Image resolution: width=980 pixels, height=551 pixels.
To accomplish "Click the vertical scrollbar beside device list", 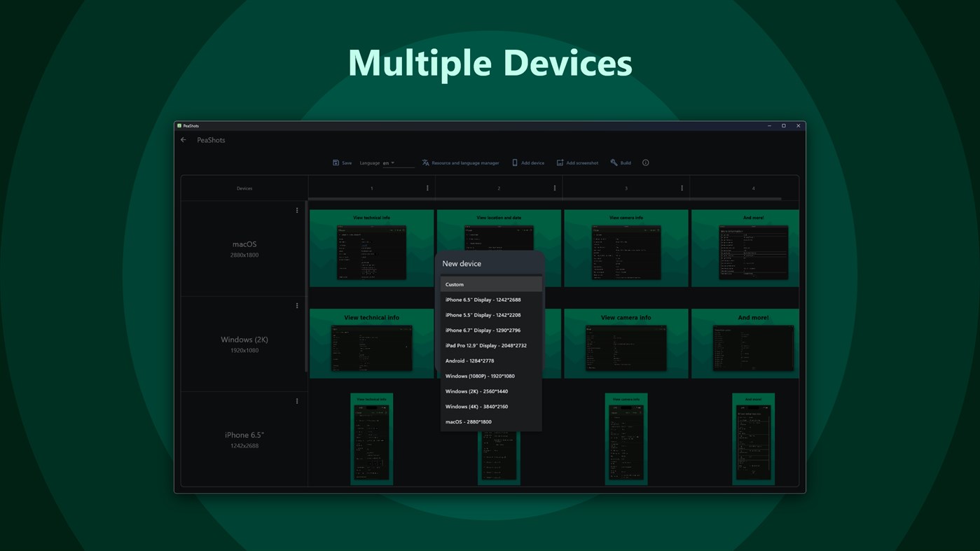I will tap(306, 286).
